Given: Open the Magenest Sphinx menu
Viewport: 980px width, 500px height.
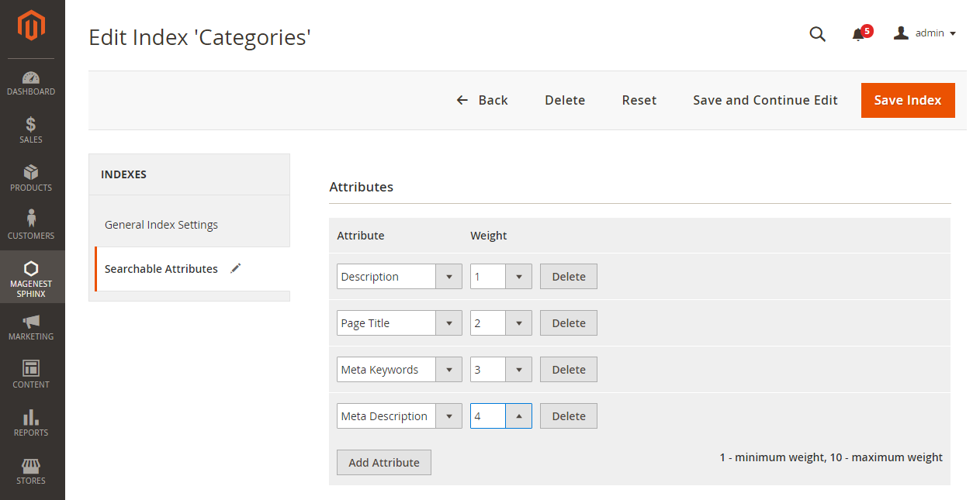Looking at the screenshot, I should click(x=31, y=277).
